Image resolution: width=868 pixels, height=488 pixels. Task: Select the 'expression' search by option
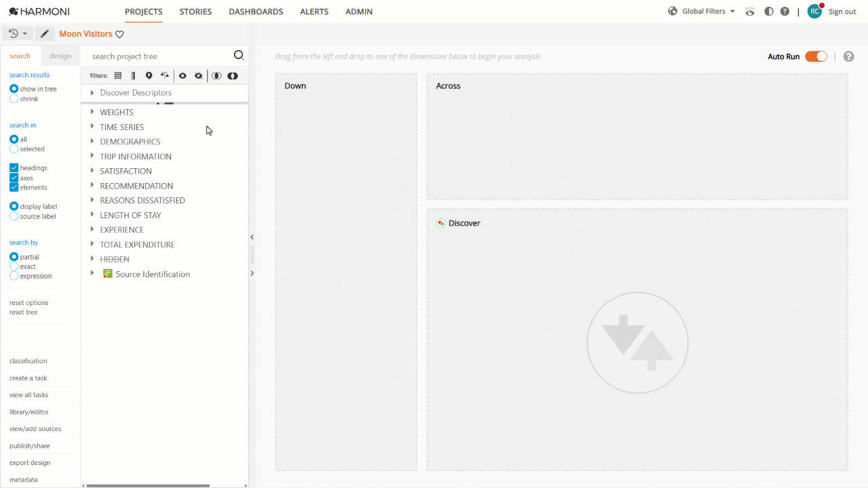(14, 276)
